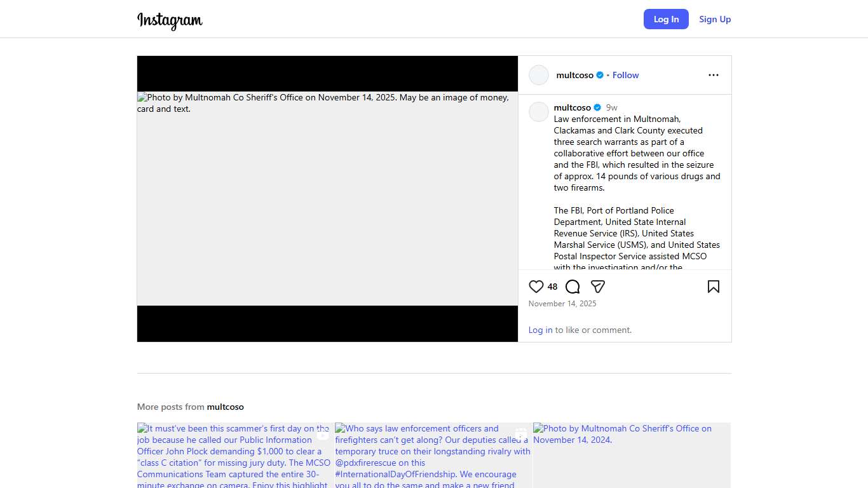The image size is (868, 488).
Task: Open comments via the speech bubble icon
Action: 573,287
